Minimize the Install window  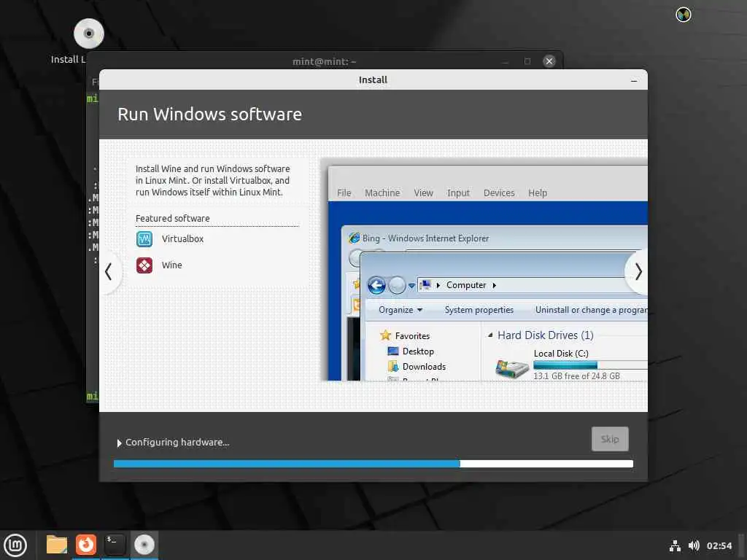[634, 80]
